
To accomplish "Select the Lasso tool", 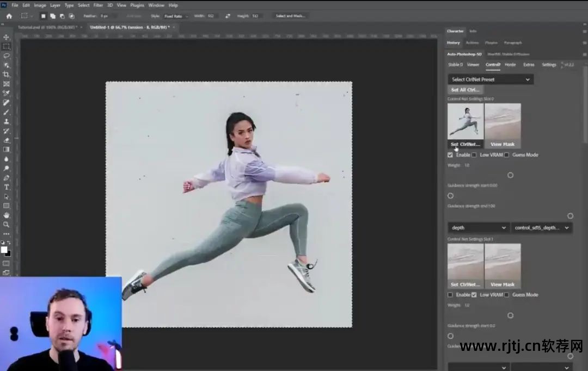I will pyautogui.click(x=7, y=55).
